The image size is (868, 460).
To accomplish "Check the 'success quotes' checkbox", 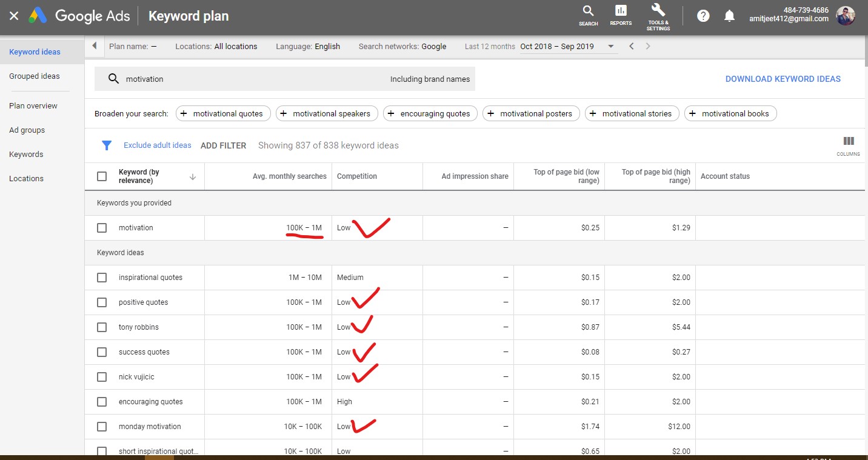I will [x=102, y=352].
